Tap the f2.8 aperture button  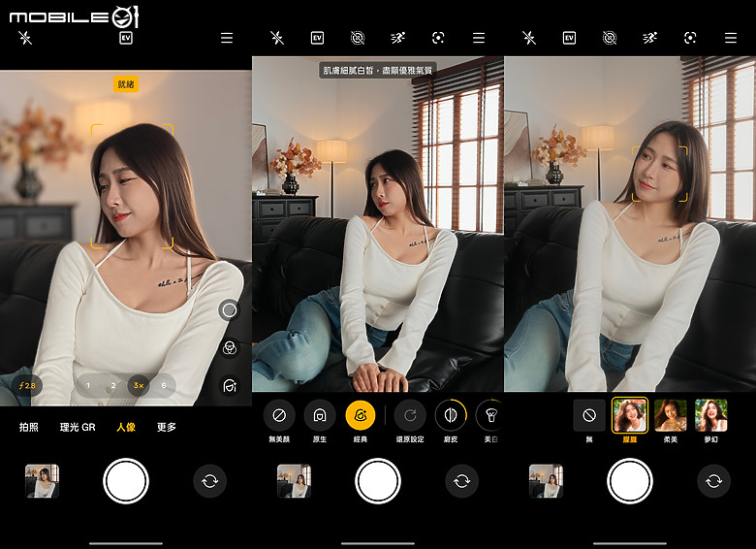coord(27,385)
